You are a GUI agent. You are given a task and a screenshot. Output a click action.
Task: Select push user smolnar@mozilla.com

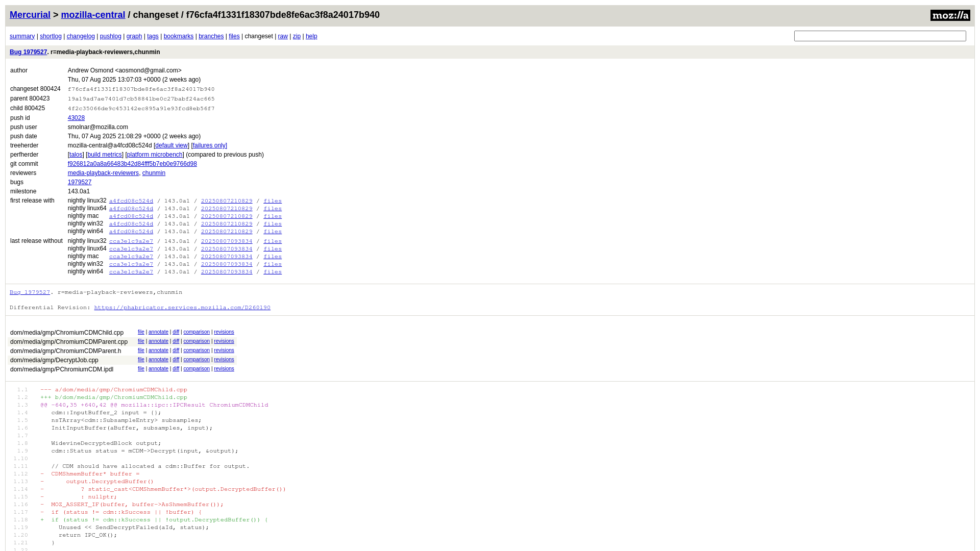[98, 127]
